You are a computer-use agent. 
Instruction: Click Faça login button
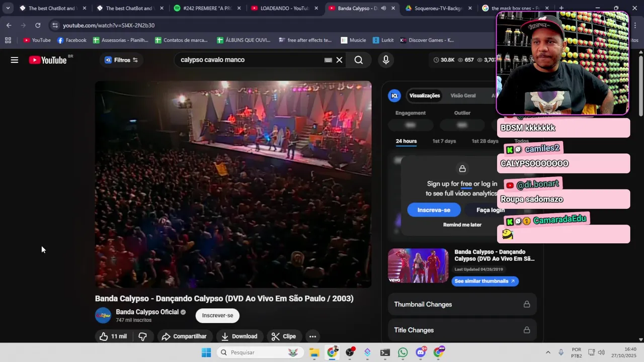coord(490,210)
